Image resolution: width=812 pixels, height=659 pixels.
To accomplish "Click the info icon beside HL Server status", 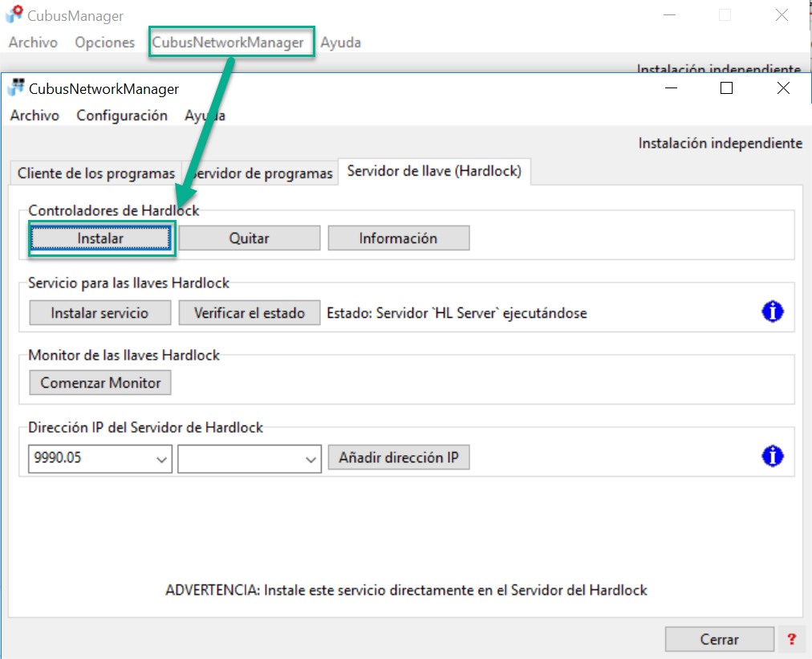I will [x=772, y=312].
